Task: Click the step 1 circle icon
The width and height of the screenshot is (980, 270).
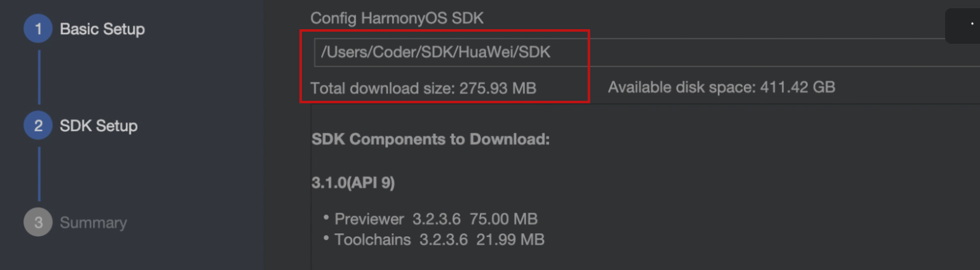Action: click(x=38, y=29)
